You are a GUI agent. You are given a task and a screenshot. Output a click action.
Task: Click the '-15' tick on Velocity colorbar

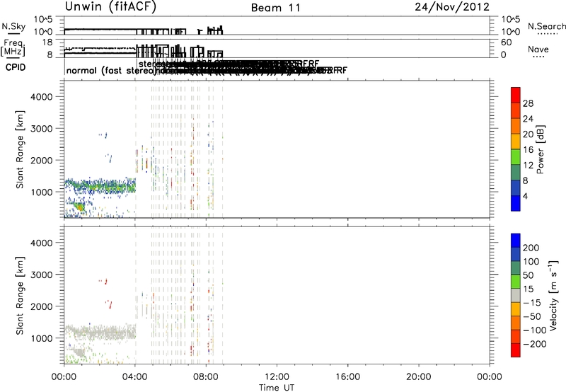pyautogui.click(x=532, y=302)
